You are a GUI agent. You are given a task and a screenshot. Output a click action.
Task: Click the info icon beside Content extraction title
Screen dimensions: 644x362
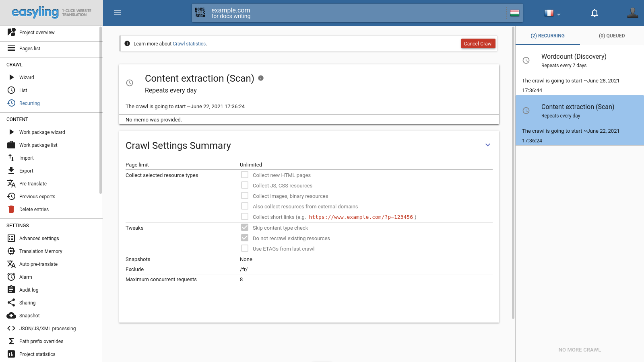point(261,78)
